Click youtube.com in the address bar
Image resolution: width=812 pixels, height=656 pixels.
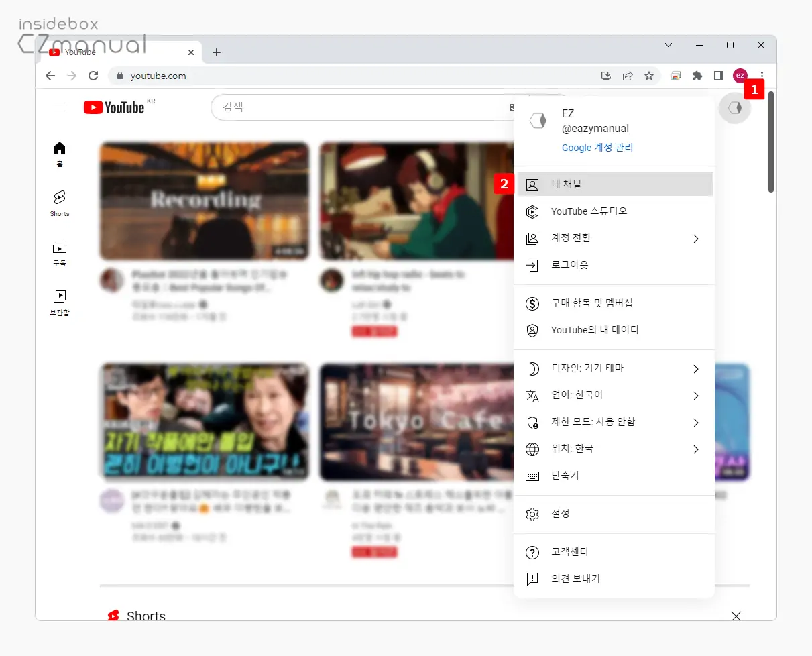(158, 76)
